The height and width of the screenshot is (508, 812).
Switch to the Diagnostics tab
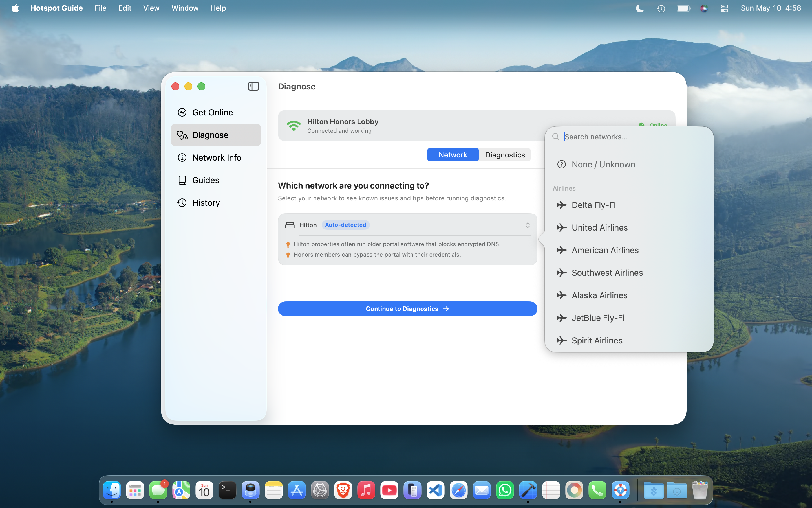click(x=505, y=155)
